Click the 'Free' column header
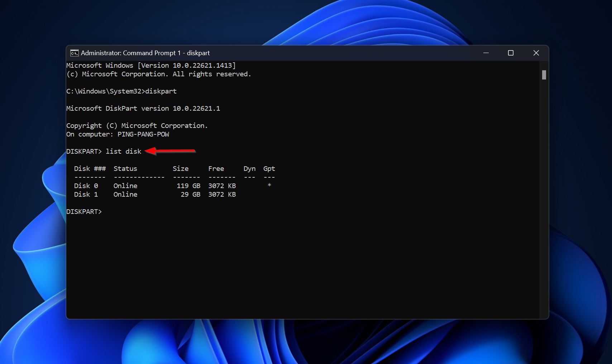Viewport: 612px width, 364px height. (x=216, y=169)
